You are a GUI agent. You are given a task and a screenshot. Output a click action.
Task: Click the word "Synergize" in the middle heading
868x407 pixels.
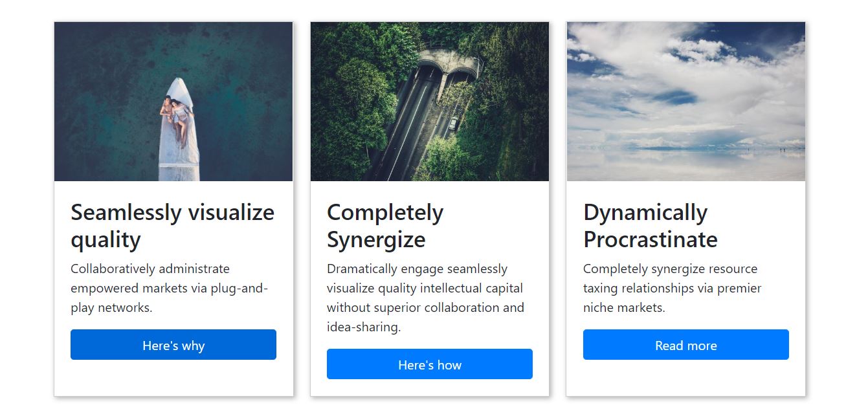click(376, 240)
